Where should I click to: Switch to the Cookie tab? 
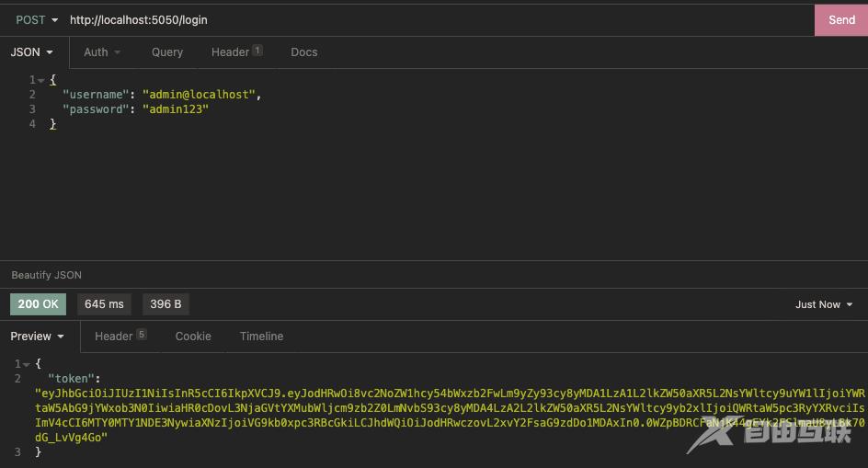pyautogui.click(x=193, y=337)
